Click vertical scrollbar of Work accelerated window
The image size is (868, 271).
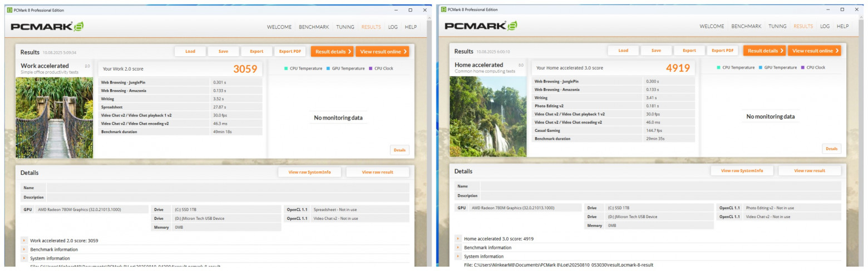429,142
